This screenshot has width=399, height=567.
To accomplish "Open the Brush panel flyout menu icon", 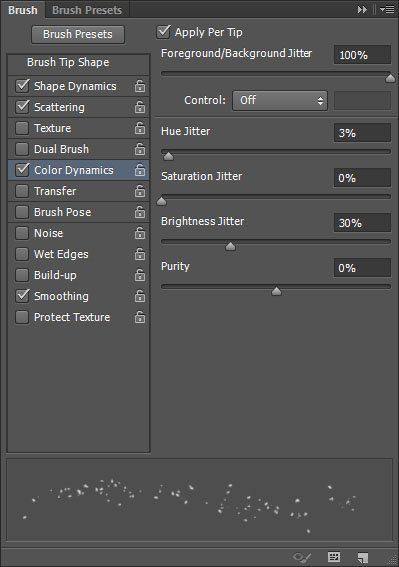I will pos(387,10).
